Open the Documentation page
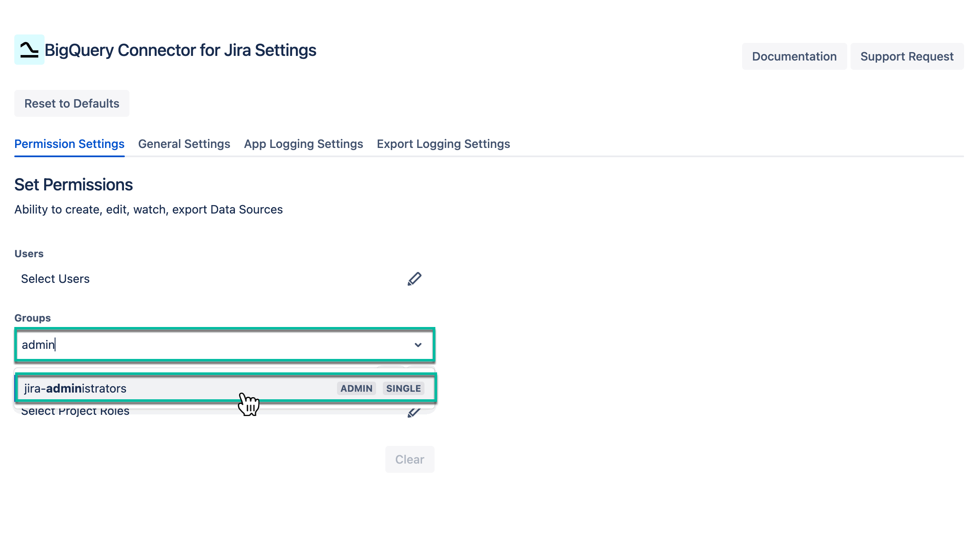The width and height of the screenshot is (980, 559). pos(794,56)
